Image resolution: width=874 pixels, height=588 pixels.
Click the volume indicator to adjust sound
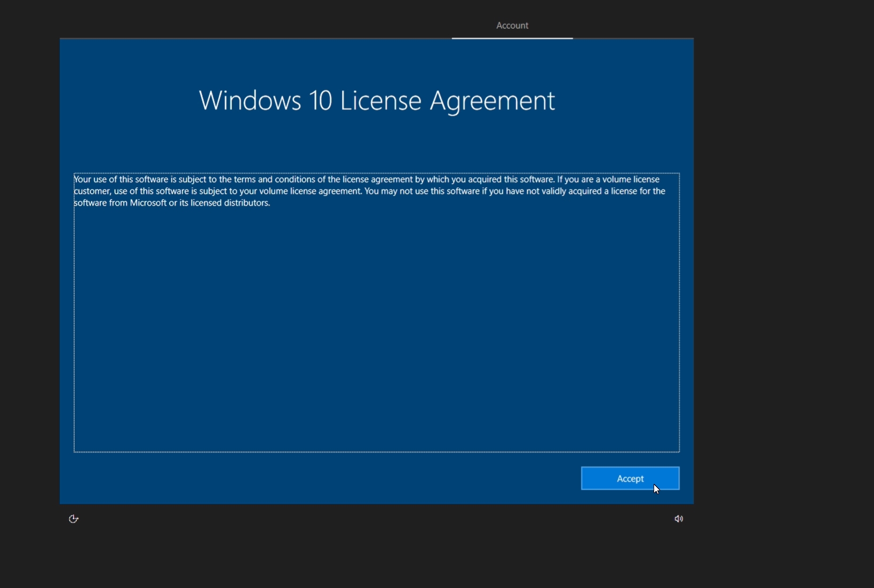pyautogui.click(x=678, y=518)
